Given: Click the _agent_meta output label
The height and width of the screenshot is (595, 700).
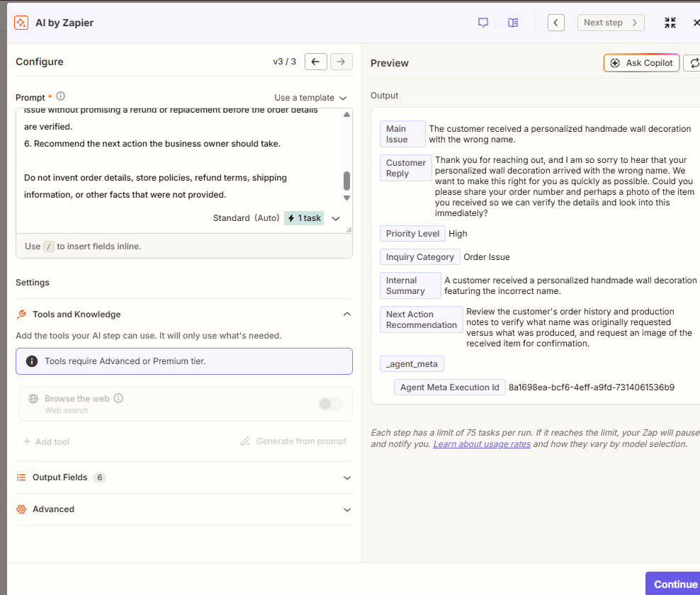Looking at the screenshot, I should point(412,364).
